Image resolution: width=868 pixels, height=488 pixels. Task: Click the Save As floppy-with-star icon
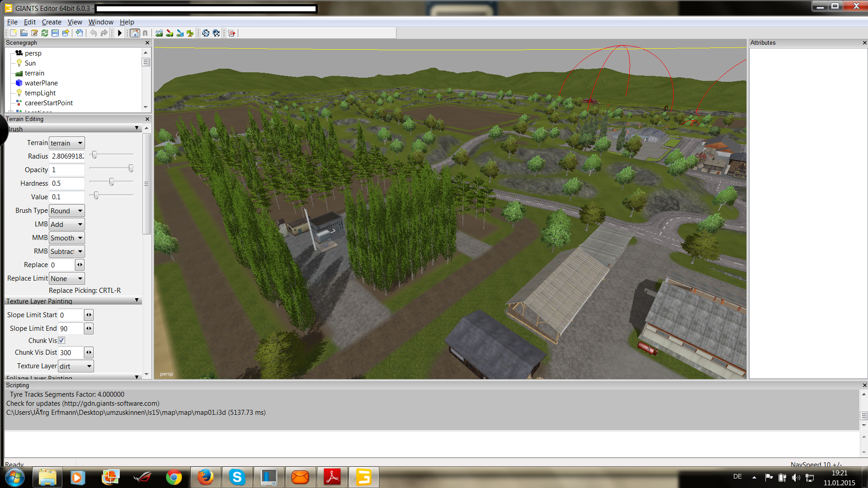pos(66,33)
